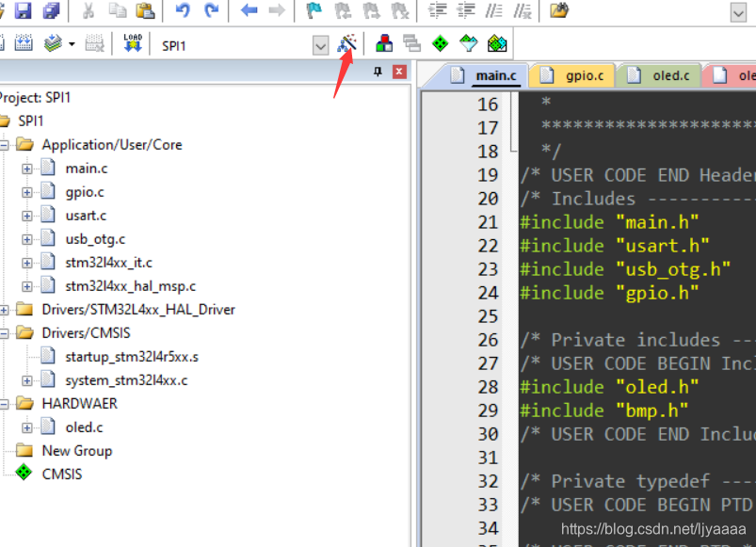This screenshot has height=547, width=756.
Task: Select startup_stm32l4r5xx.s in project tree
Action: pyautogui.click(x=132, y=357)
